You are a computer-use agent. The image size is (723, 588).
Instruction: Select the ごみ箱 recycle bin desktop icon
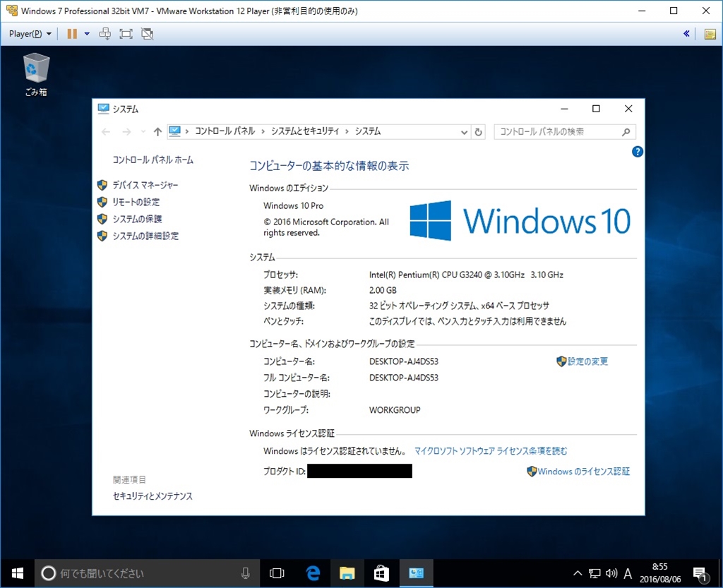pyautogui.click(x=36, y=74)
